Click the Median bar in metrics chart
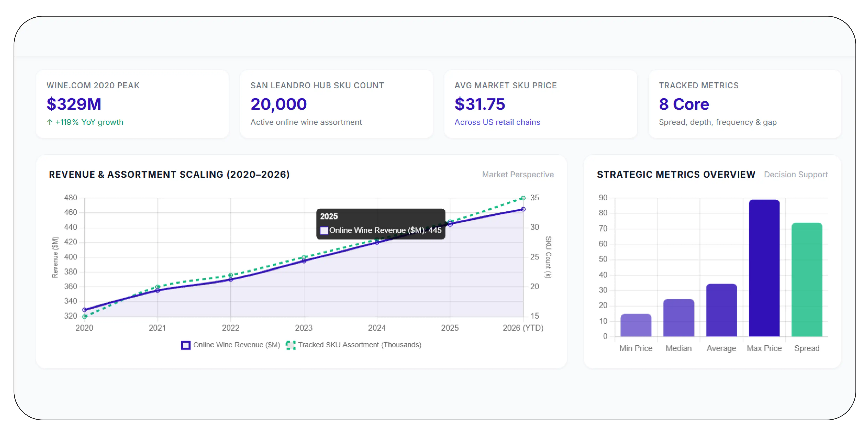The height and width of the screenshot is (431, 868). (x=679, y=318)
